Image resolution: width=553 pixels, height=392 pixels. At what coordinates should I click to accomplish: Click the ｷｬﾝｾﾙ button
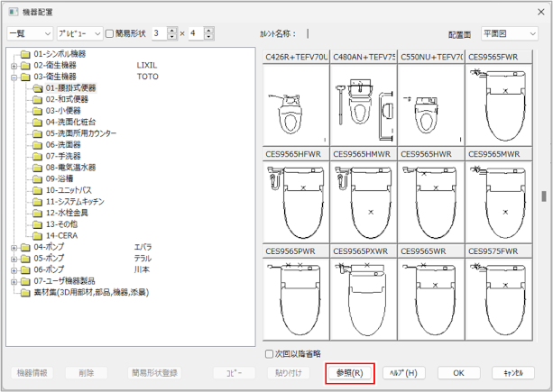coord(513,373)
